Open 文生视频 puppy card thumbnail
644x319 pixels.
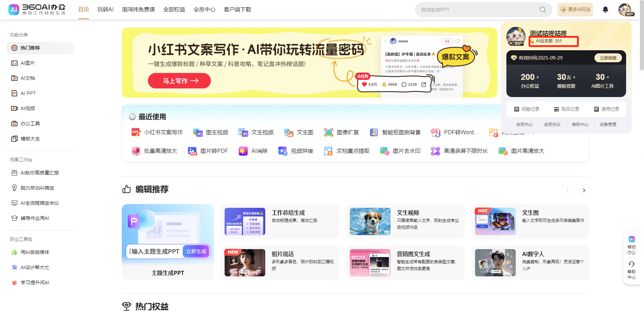370,221
